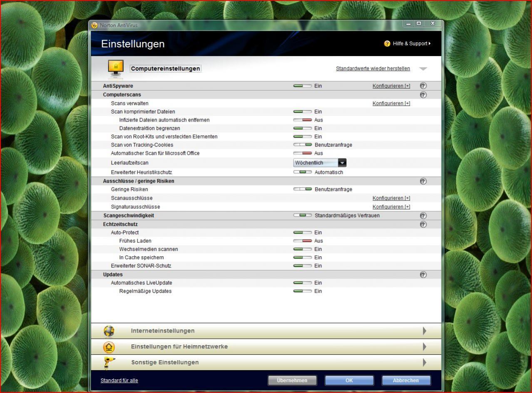Click the Leerlaufzeitscan row label

click(129, 163)
